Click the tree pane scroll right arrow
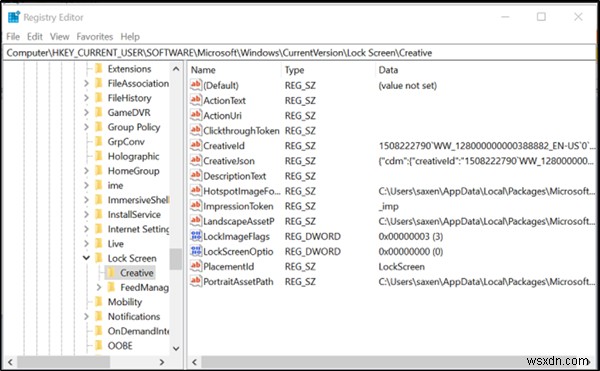The height and width of the screenshot is (371, 600). [162, 362]
